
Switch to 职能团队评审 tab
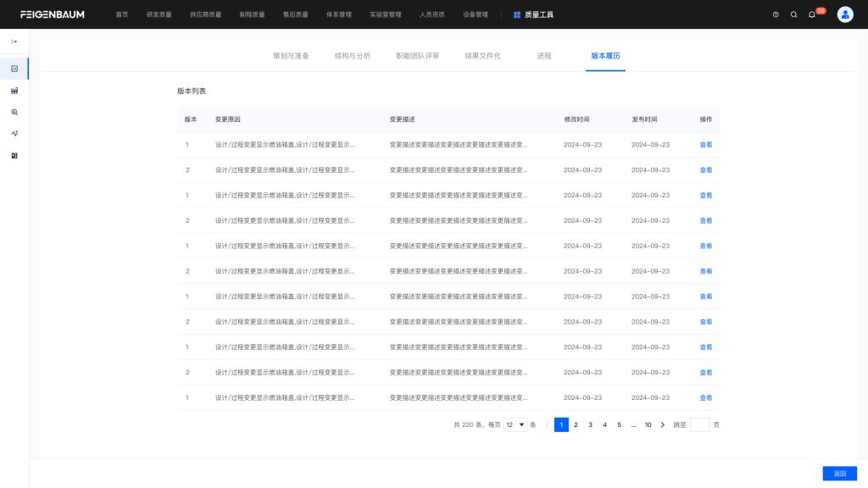coord(417,56)
